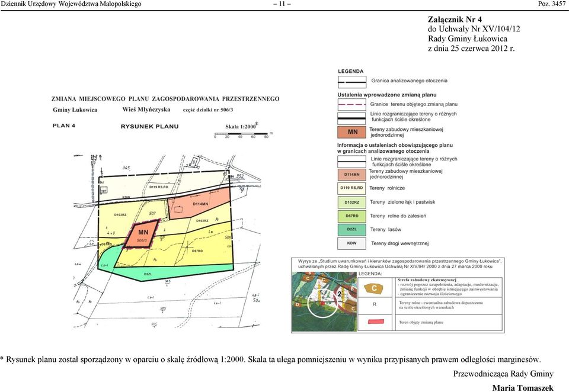Image resolution: width=569 pixels, height=392 pixels.
Task: Click the C zone symbol in study legend
Action: pyautogui.click(x=375, y=288)
